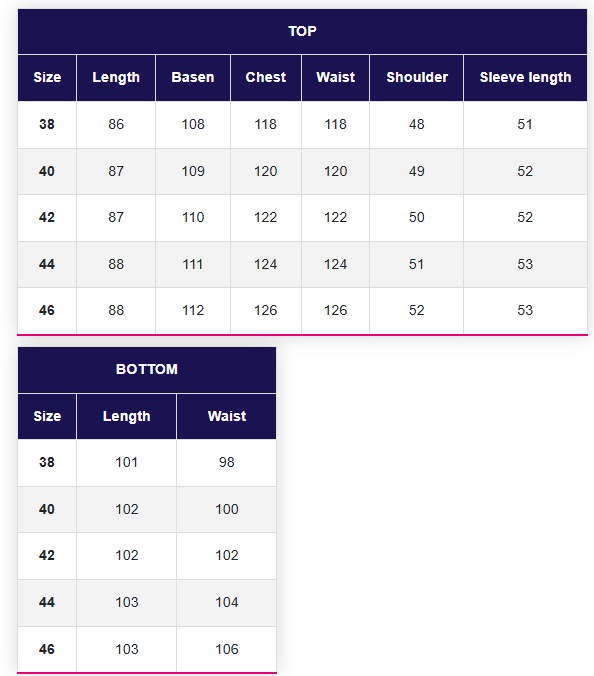Click the Basen value 111 cell

pos(193,265)
